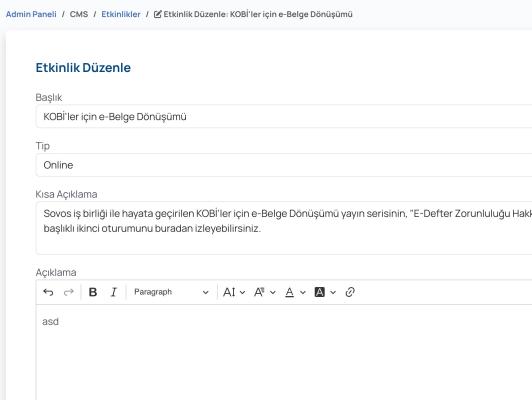This screenshot has height=400, width=532.
Task: Click the Kısa Açıklama label
Action: pyautogui.click(x=66, y=194)
